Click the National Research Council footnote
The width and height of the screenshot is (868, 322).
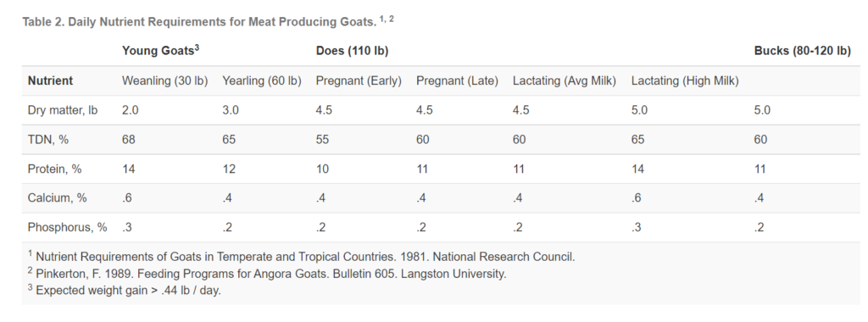point(302,257)
